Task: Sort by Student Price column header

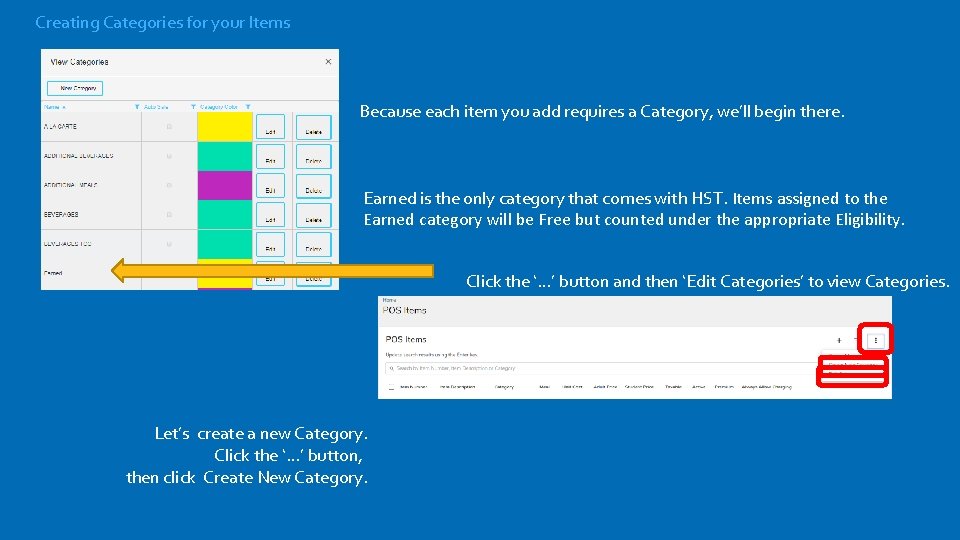Action: pos(639,387)
